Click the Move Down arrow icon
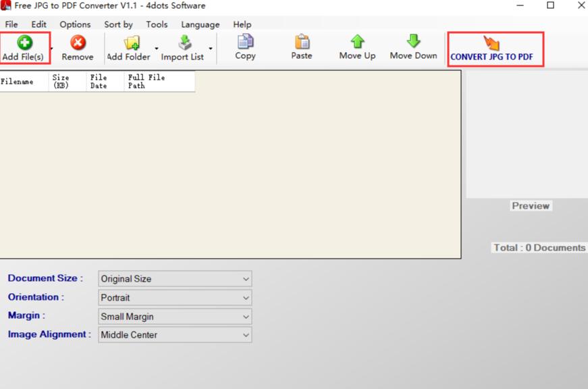 (413, 41)
